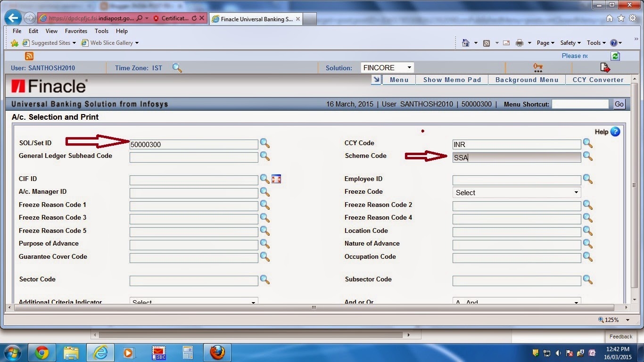Click the Feedback link
Screen dimensions: 644x362
pos(620,337)
